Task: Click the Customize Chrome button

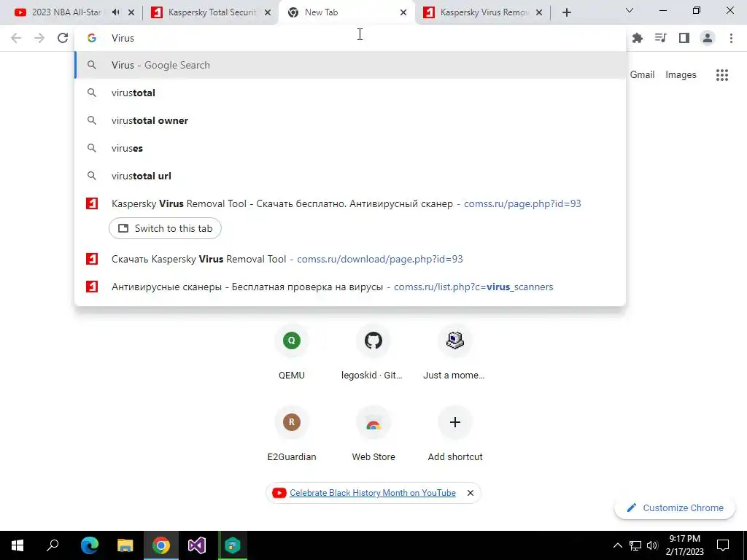Action: pyautogui.click(x=675, y=507)
